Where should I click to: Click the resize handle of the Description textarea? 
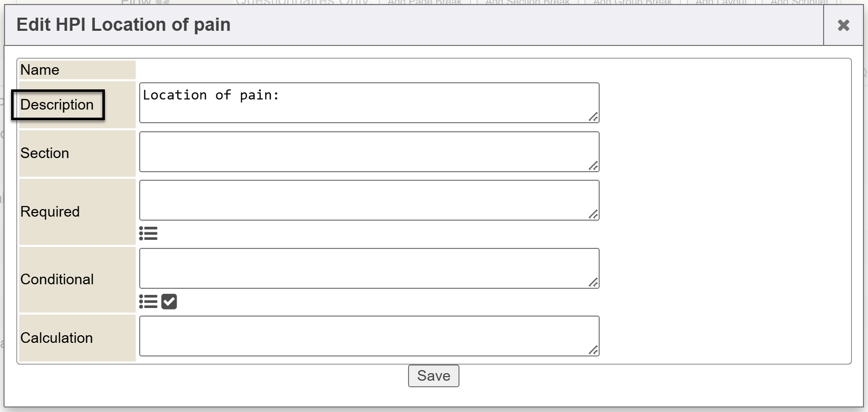594,117
